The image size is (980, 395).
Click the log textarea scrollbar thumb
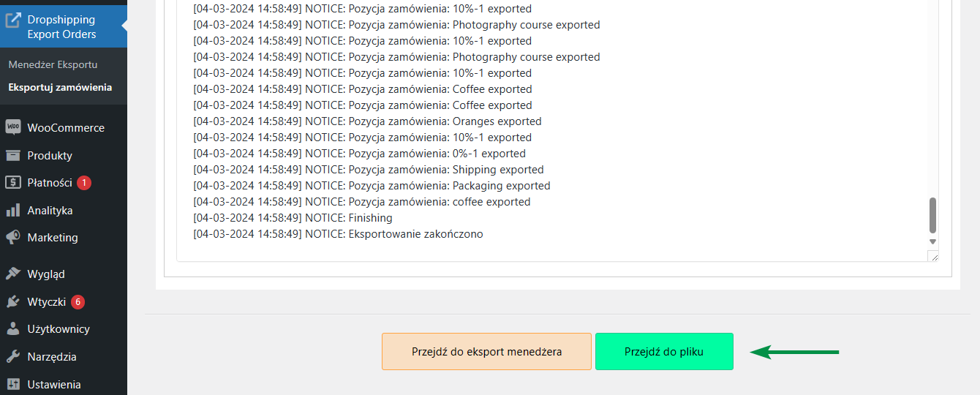932,215
